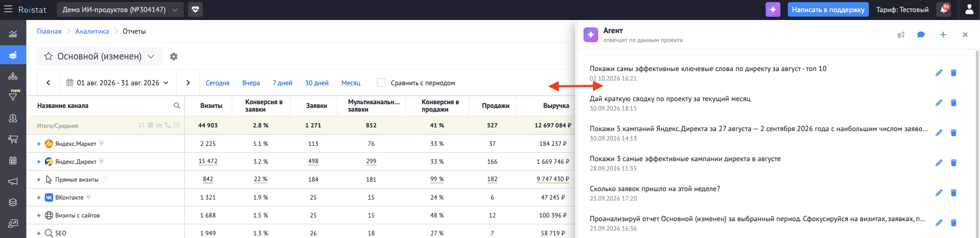The image size is (980, 238).
Task: Mark the Основной report as favorite
Action: pyautogui.click(x=48, y=56)
